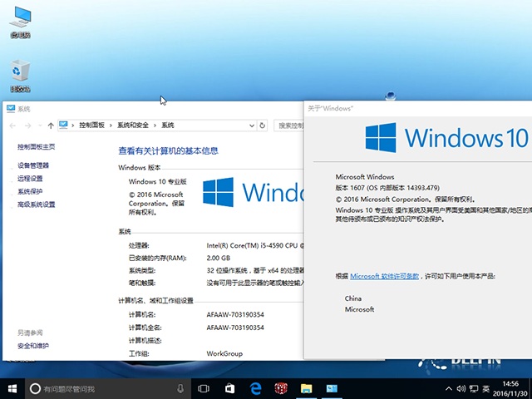
Task: Open the Start menu
Action: pos(12,388)
